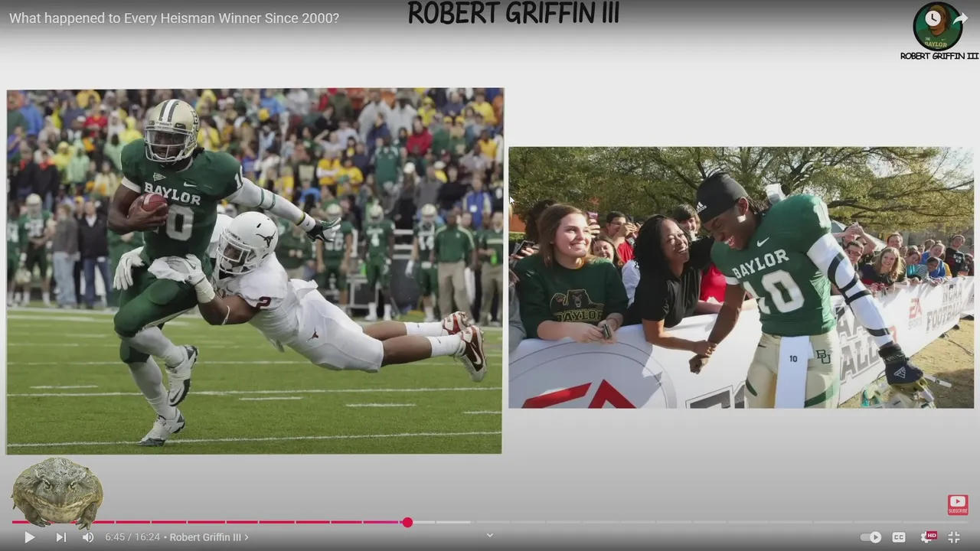Image resolution: width=980 pixels, height=551 pixels.
Task: Open the video title link
Action: pos(174,18)
